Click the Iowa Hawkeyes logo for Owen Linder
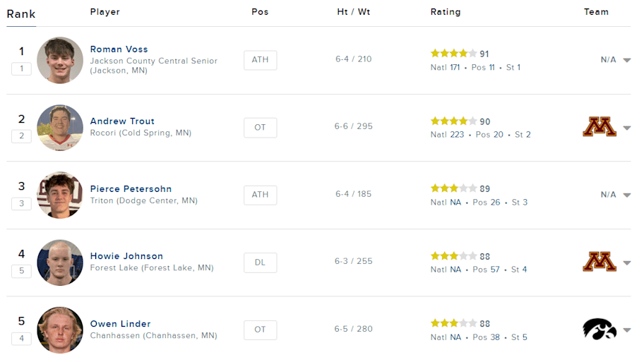Viewport: 644px width, 362px height. click(x=600, y=329)
